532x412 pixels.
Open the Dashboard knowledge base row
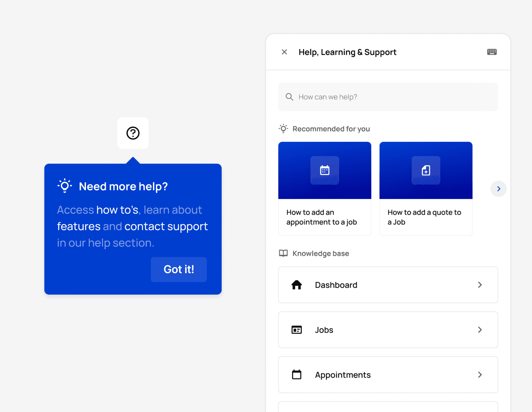[388, 285]
